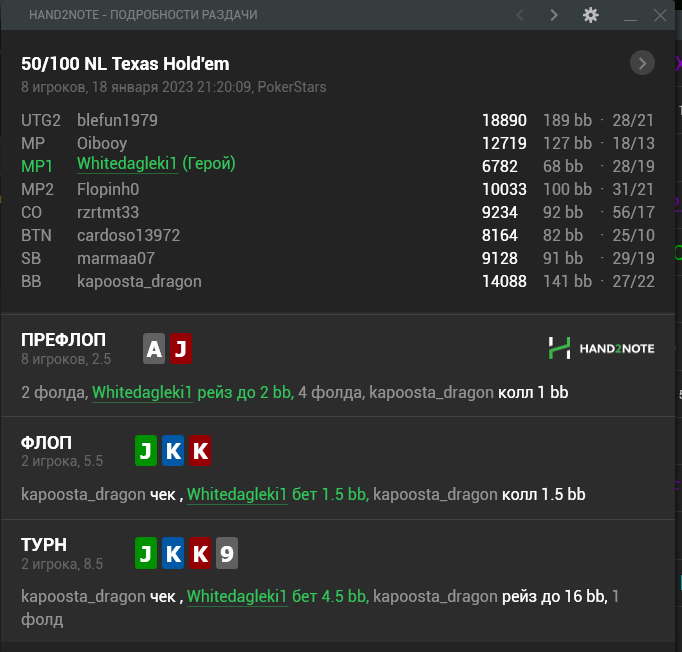Click stack value 10033 for Flopinh0

point(504,190)
